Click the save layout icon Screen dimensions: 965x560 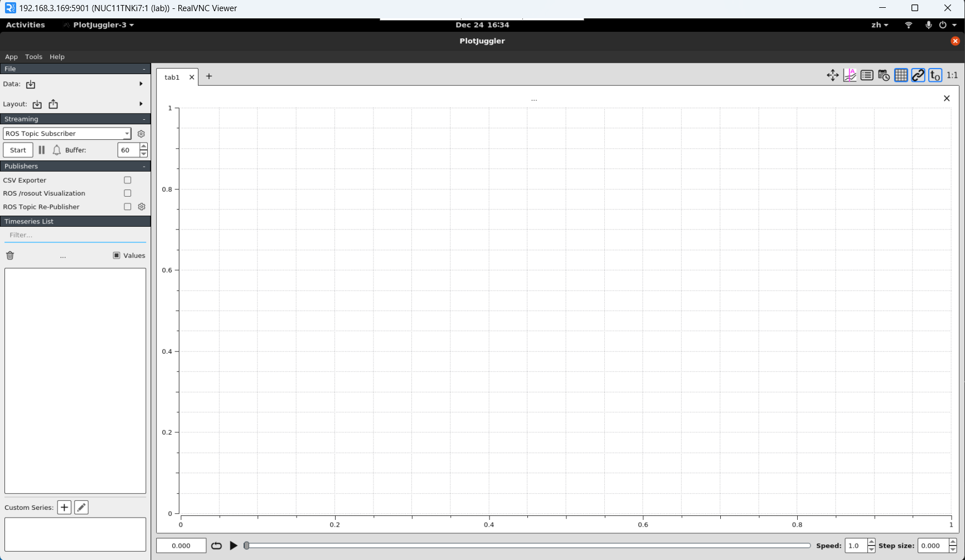(x=54, y=104)
